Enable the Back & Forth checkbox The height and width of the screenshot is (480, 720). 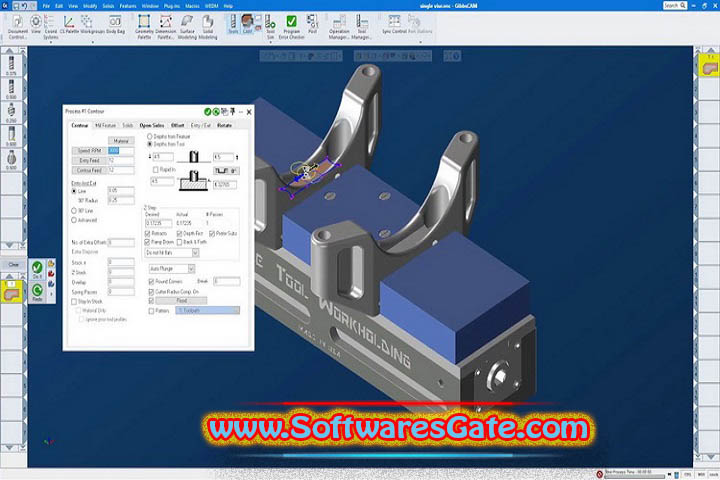180,242
